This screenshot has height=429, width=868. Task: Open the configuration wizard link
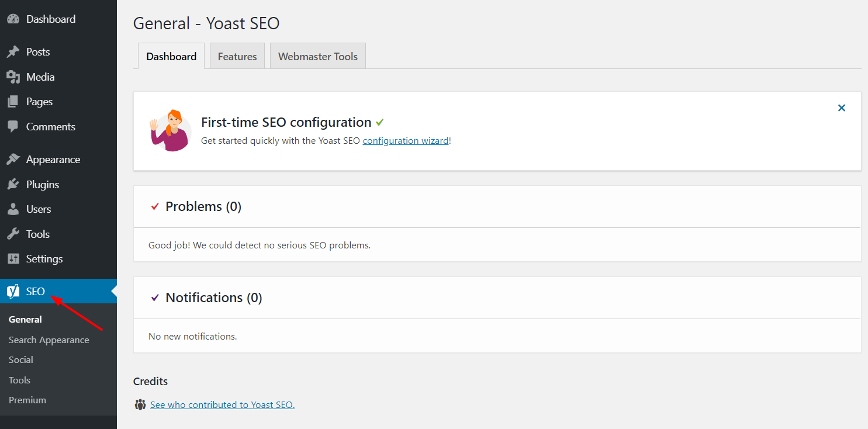[406, 141]
